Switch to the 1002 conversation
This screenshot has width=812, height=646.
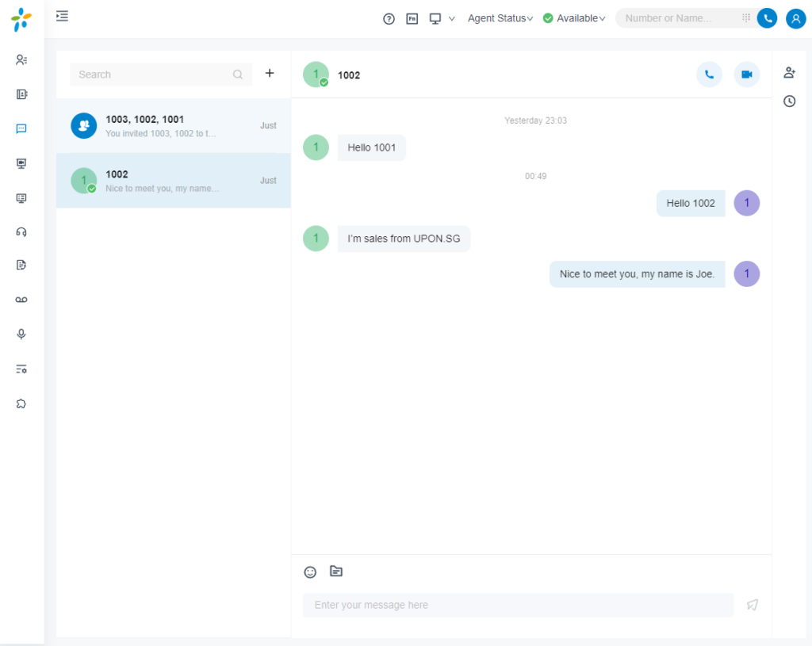(173, 180)
